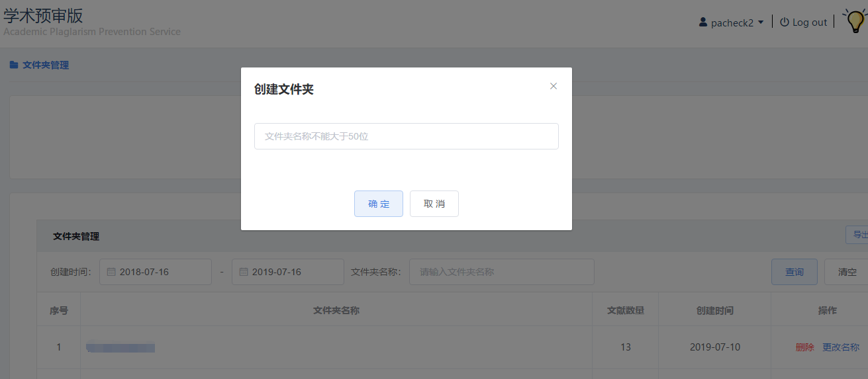This screenshot has width=868, height=379.
Task: Click the document count 13 cell
Action: 626,347
